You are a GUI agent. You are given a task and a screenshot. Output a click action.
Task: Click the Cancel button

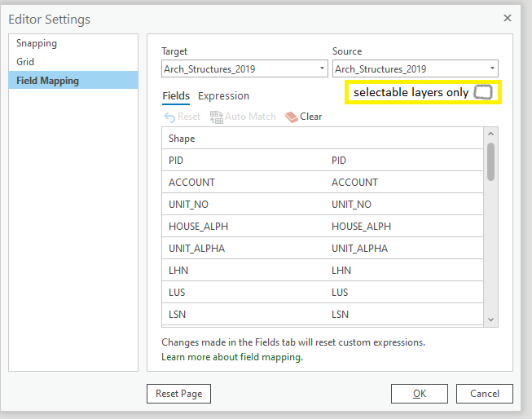click(484, 394)
